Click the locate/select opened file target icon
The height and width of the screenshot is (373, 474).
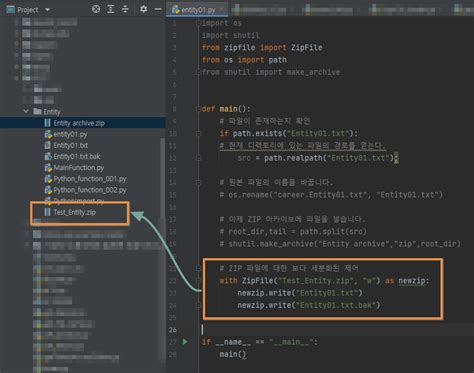(x=96, y=9)
